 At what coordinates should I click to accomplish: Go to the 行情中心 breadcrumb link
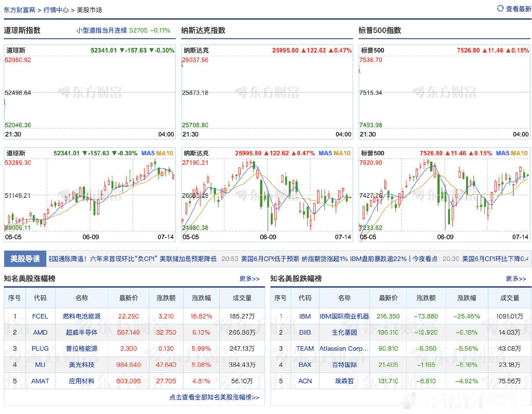pyautogui.click(x=56, y=10)
